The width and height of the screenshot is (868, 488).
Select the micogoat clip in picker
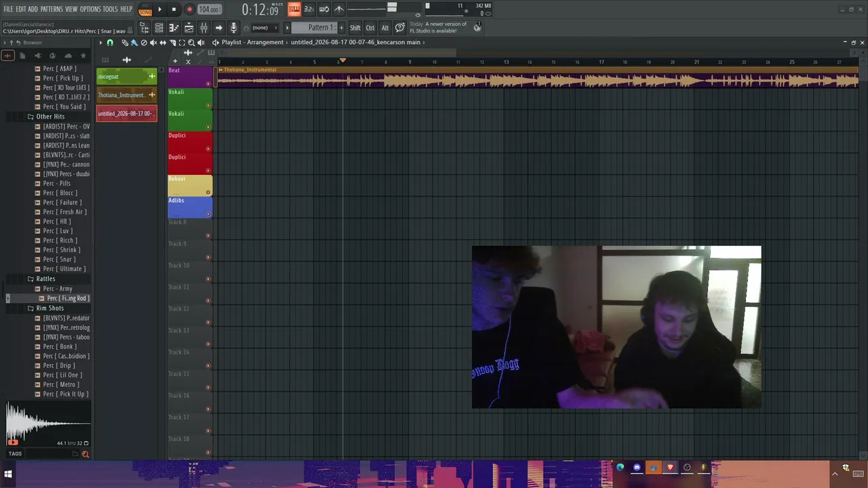tap(127, 77)
